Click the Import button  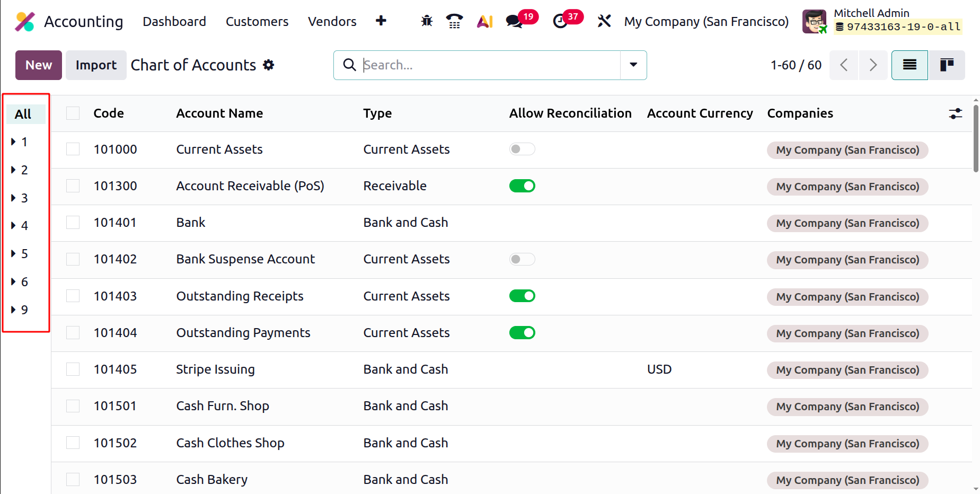(x=96, y=65)
